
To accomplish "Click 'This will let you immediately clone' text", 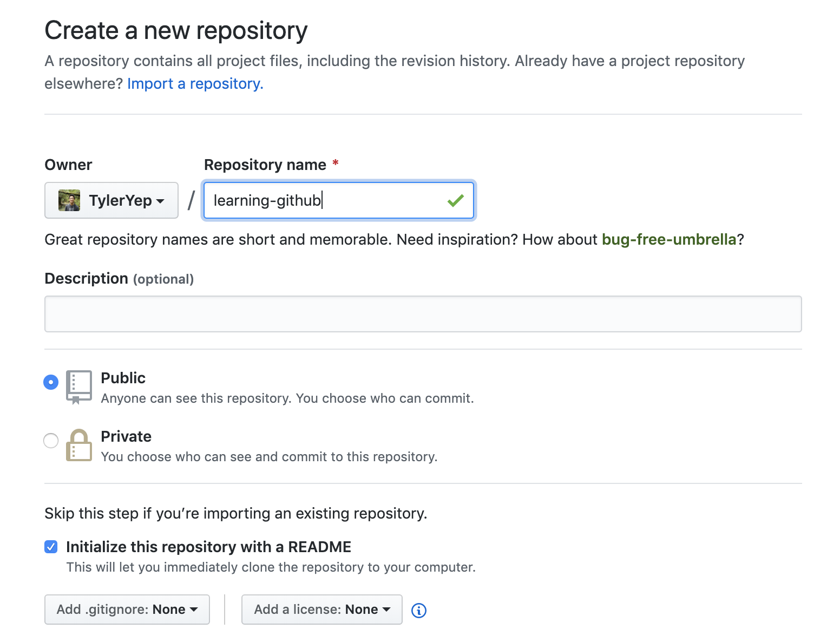I will [x=271, y=567].
